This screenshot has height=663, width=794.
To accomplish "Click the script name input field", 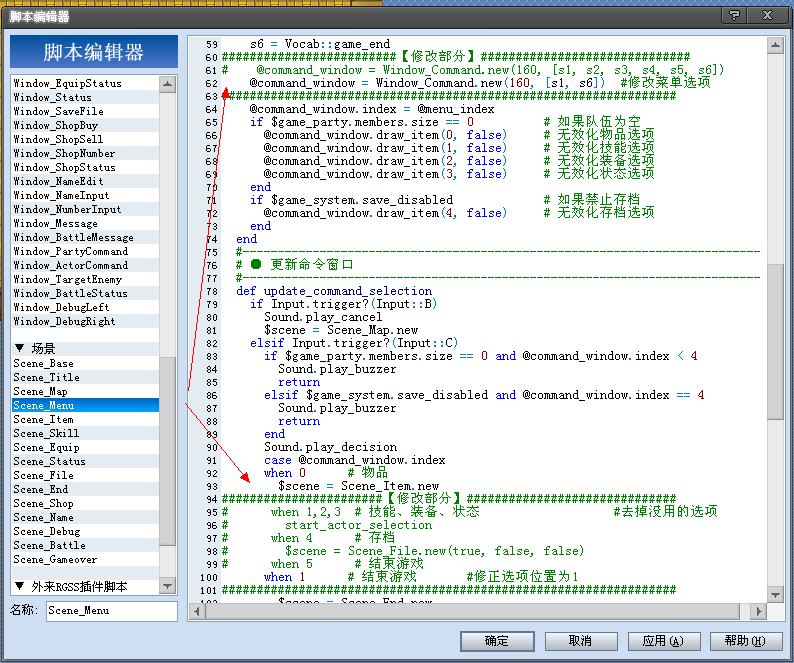I will click(x=111, y=611).
